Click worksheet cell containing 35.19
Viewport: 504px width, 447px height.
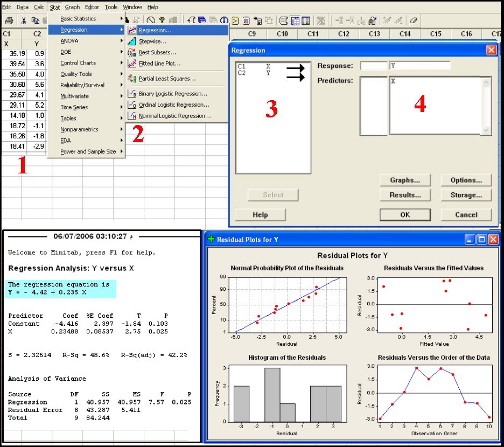[15, 54]
